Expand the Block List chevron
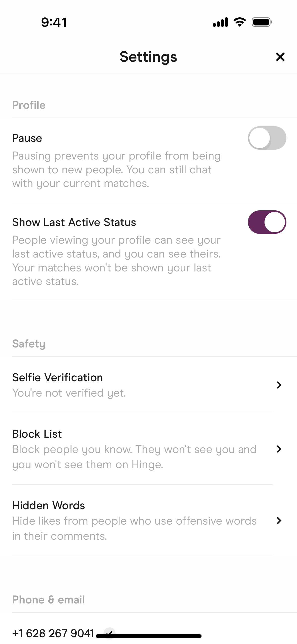The width and height of the screenshot is (297, 644). click(279, 449)
